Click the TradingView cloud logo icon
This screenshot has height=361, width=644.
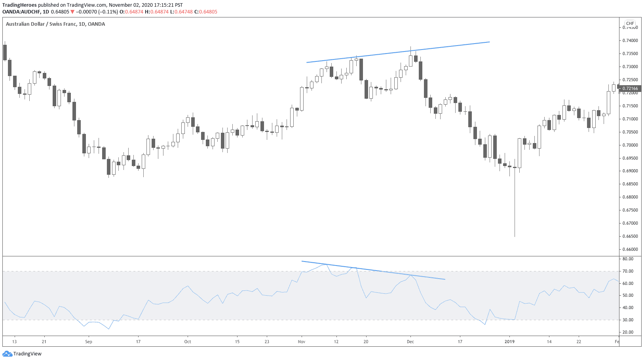click(x=7, y=353)
